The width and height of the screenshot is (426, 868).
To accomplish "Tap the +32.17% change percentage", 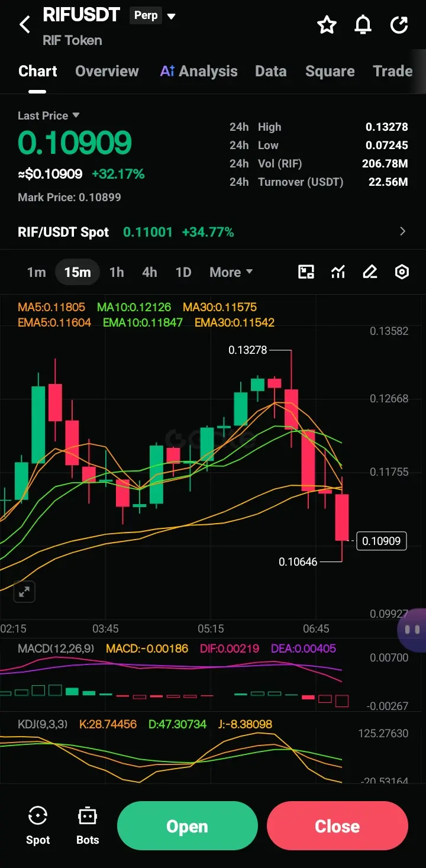I will pos(118,175).
